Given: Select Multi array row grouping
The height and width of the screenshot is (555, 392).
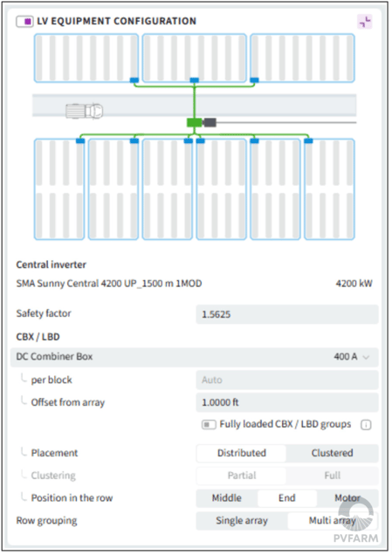Looking at the screenshot, I should pos(332,521).
